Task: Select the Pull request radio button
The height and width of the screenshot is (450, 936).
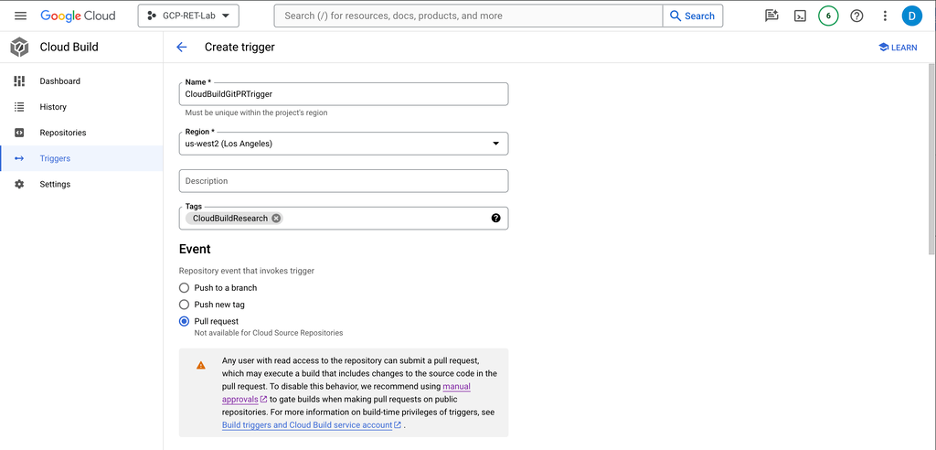Action: [x=184, y=321]
